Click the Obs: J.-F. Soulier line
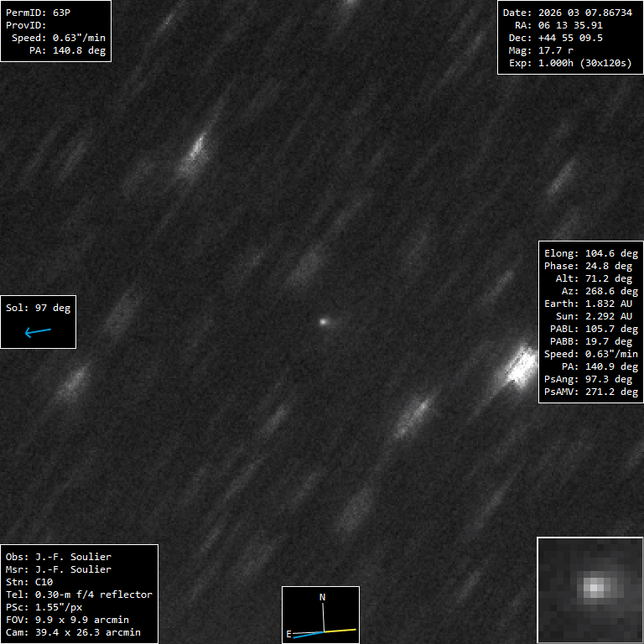 point(58,557)
